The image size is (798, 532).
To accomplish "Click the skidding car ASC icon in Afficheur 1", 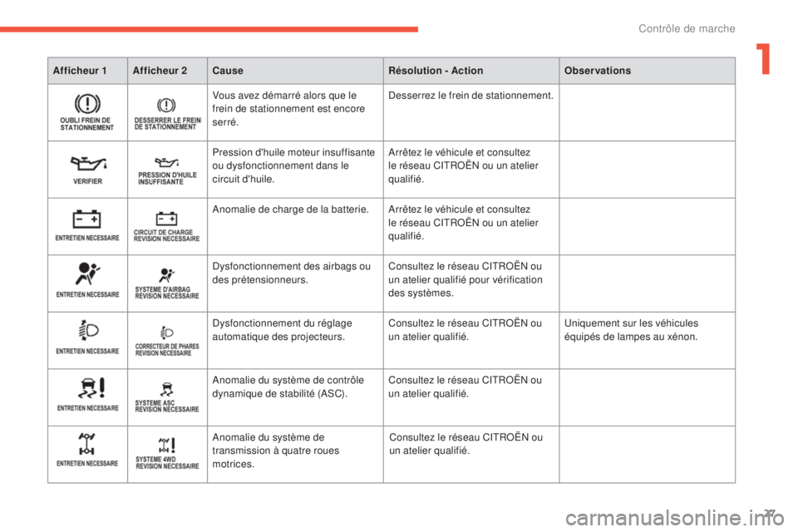I will tap(91, 387).
